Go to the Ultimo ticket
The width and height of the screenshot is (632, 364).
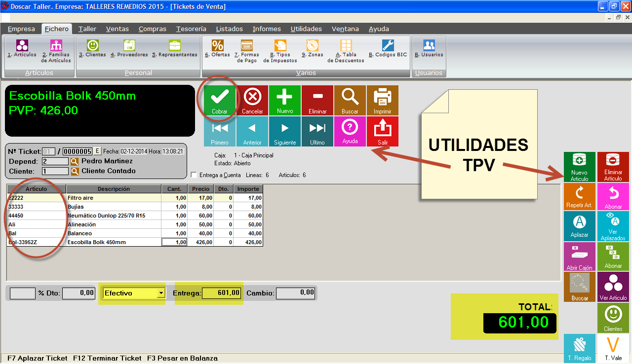(x=317, y=132)
